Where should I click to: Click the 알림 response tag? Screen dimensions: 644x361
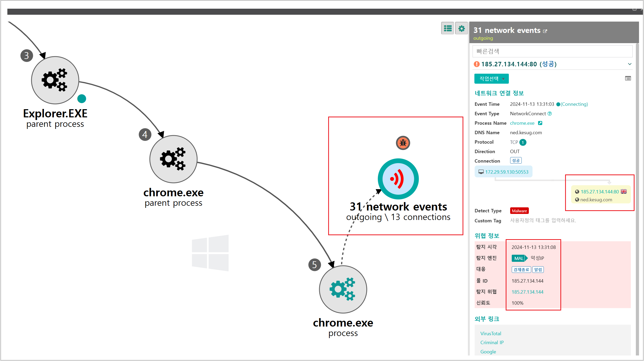click(x=538, y=269)
